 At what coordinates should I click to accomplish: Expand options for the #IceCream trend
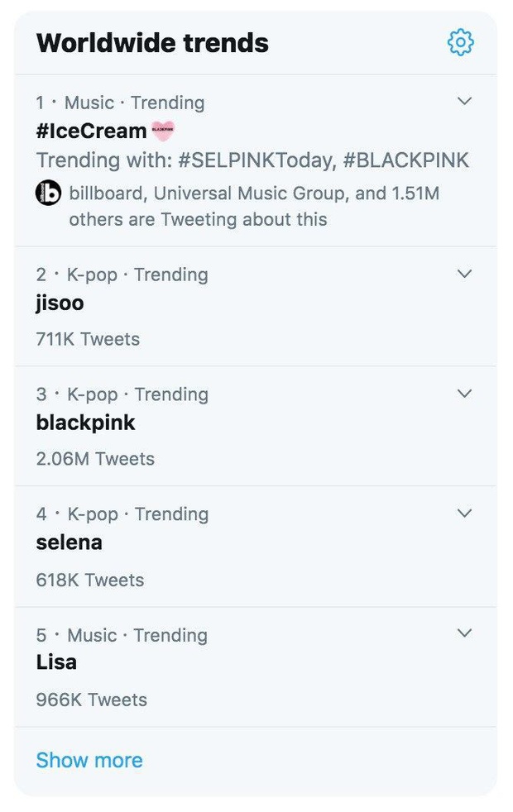(465, 101)
